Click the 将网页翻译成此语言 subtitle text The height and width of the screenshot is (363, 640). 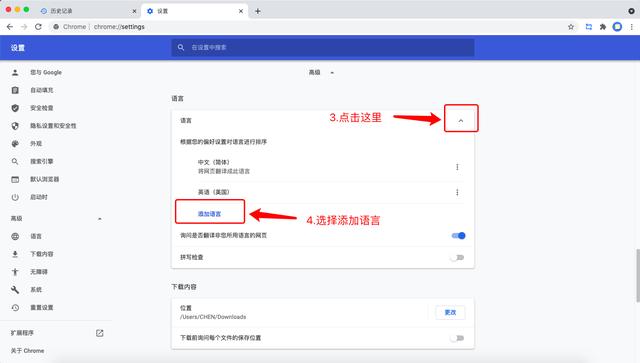point(224,171)
